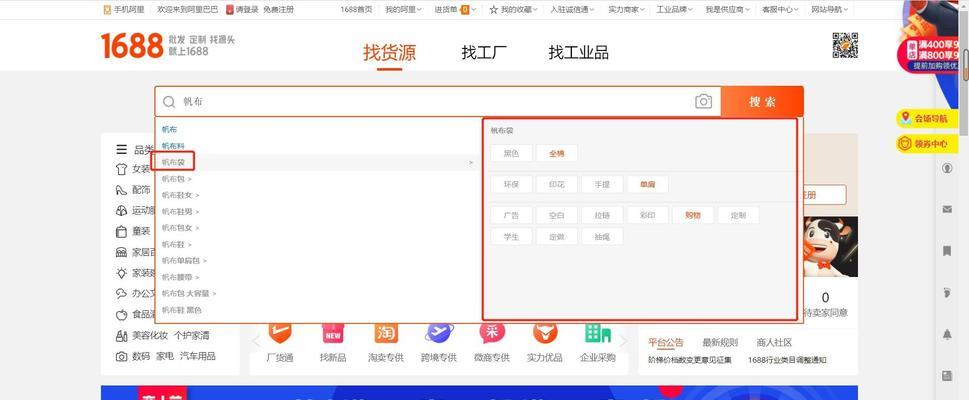This screenshot has width=969, height=400.
Task: Select 帆布单肩包 suggestion
Action: point(180,261)
